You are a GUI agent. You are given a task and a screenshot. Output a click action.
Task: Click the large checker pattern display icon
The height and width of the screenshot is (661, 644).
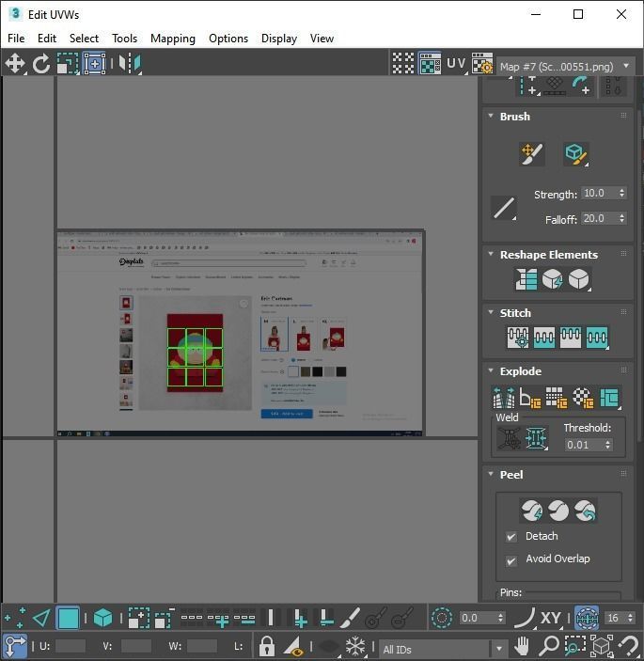point(403,63)
